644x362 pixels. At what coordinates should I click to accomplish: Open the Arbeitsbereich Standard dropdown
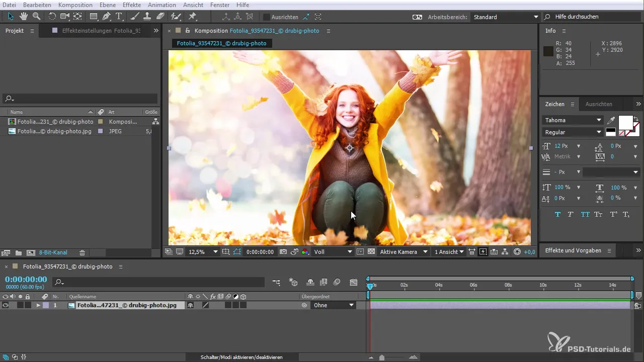tap(505, 17)
